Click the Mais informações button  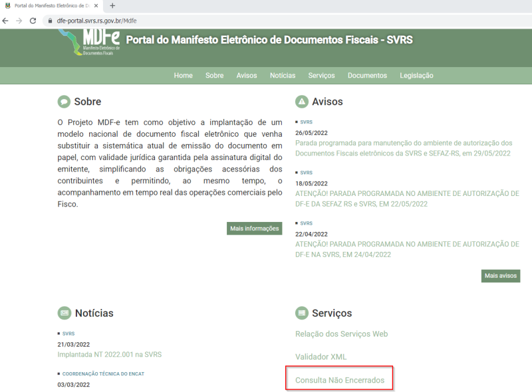tap(254, 228)
